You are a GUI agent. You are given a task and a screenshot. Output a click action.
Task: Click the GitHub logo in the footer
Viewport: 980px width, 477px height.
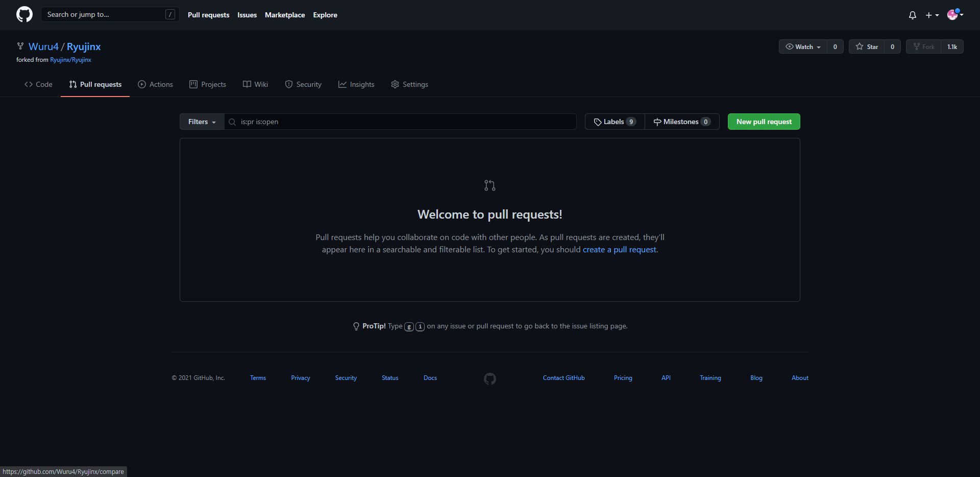[x=490, y=379]
